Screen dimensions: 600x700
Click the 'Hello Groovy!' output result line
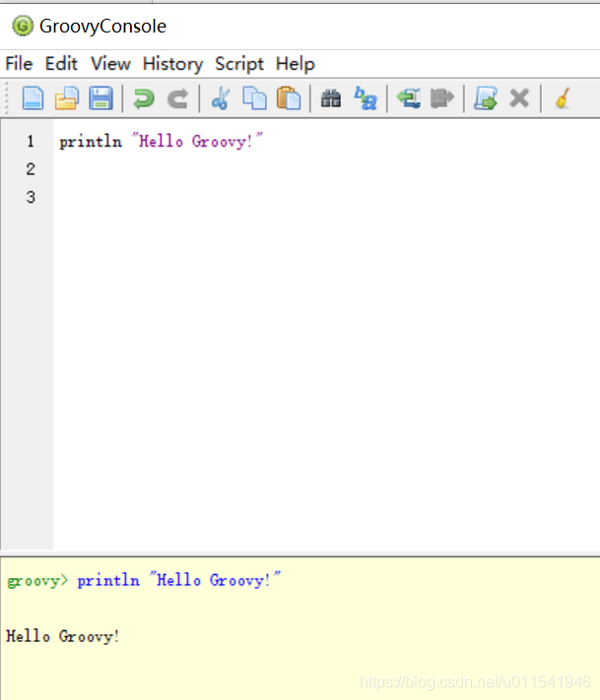coord(62,636)
